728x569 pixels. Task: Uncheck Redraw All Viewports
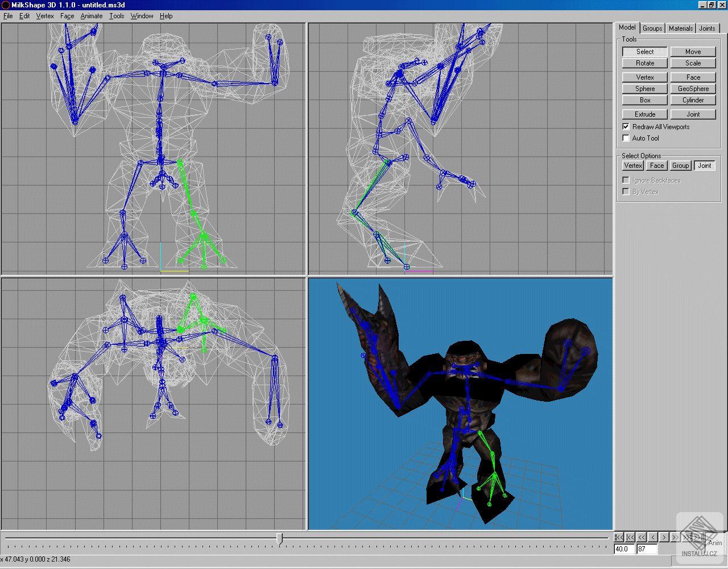(625, 126)
